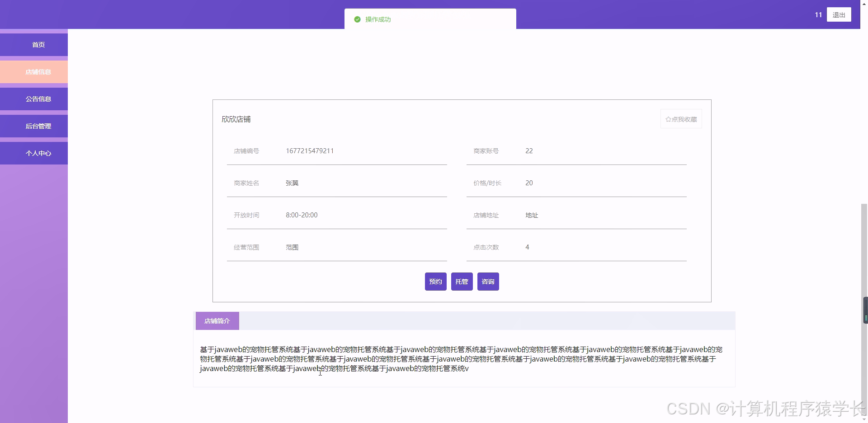Viewport: 868px width, 423px height.
Task: Click the star icon on 点我收藏 favorite button
Action: pos(669,119)
